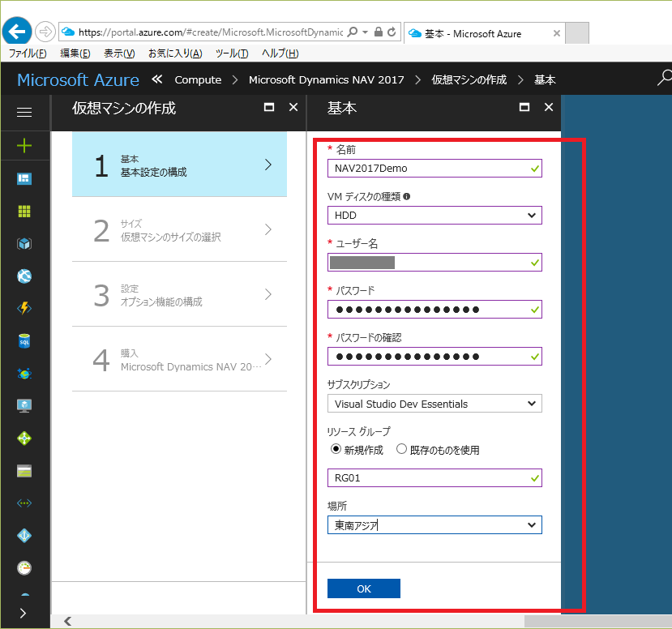Select the 既存のものを使用 radio button

(x=401, y=449)
